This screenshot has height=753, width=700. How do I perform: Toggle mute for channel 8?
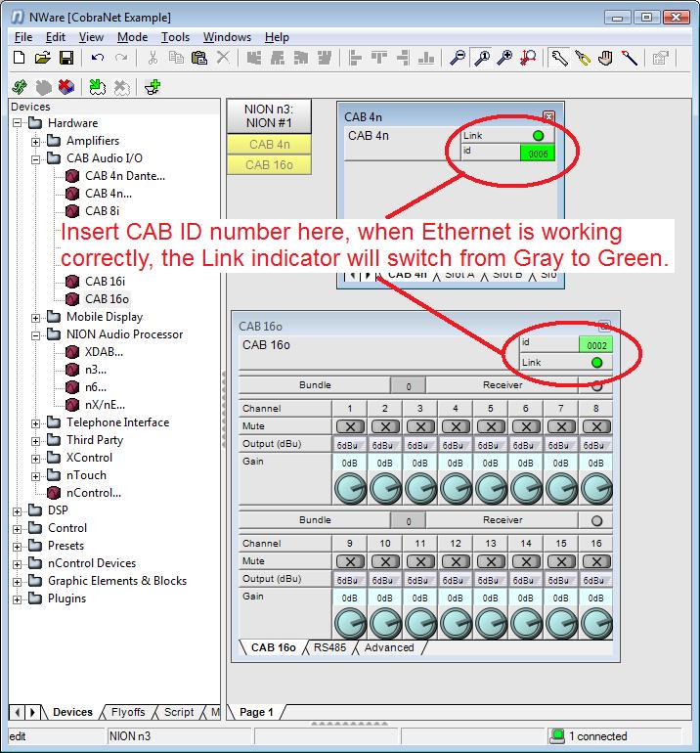point(596,426)
